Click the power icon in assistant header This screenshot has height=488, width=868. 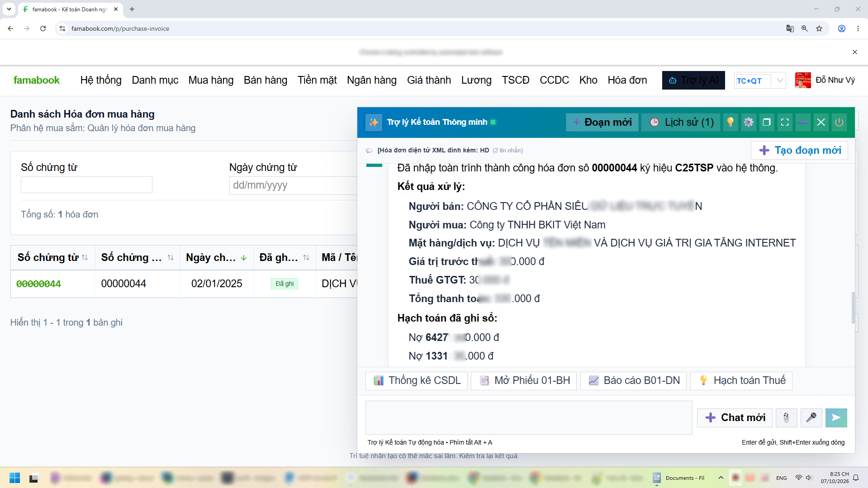839,122
